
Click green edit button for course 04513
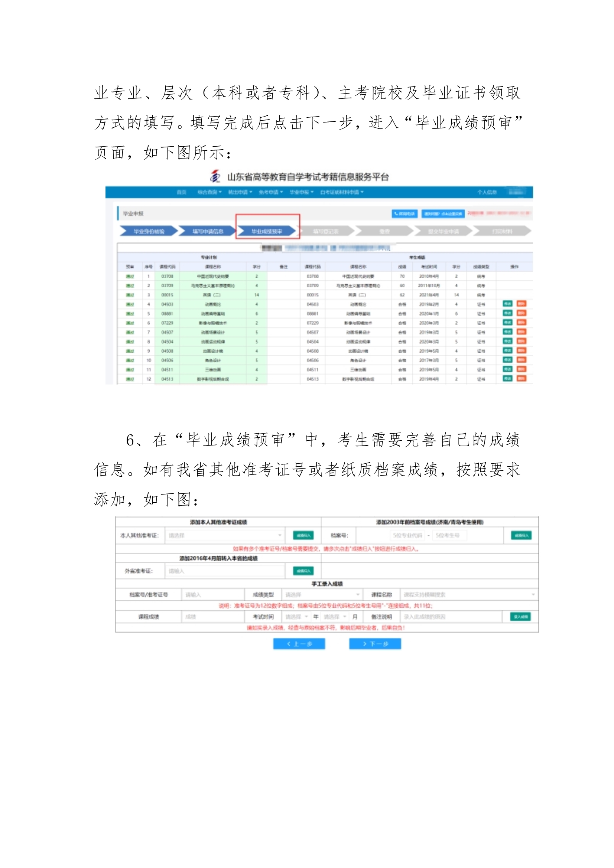[507, 378]
